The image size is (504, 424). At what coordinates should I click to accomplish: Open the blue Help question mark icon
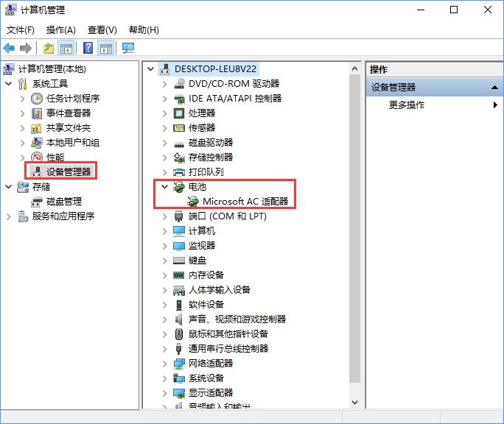click(x=88, y=48)
